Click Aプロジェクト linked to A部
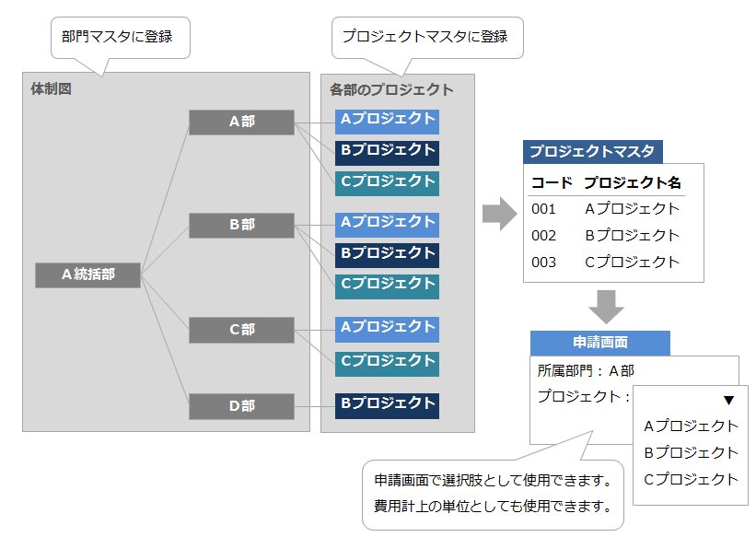Screen dimensions: 756x537 (x=387, y=120)
